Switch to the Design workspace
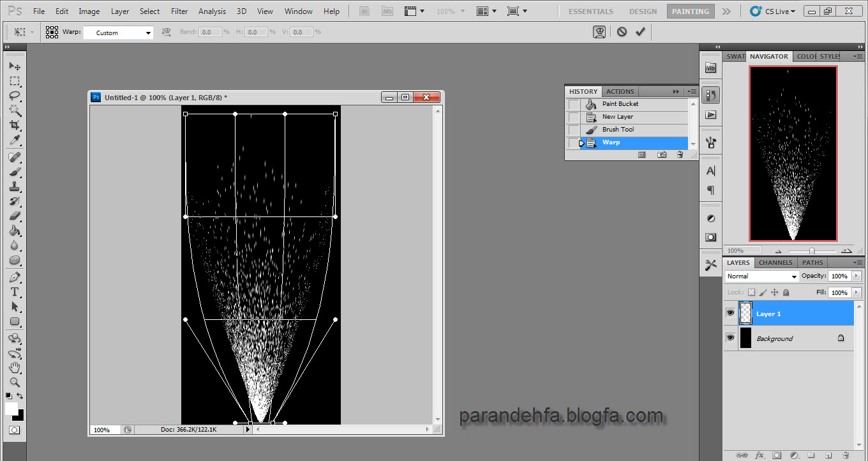This screenshot has height=461, width=868. [643, 11]
